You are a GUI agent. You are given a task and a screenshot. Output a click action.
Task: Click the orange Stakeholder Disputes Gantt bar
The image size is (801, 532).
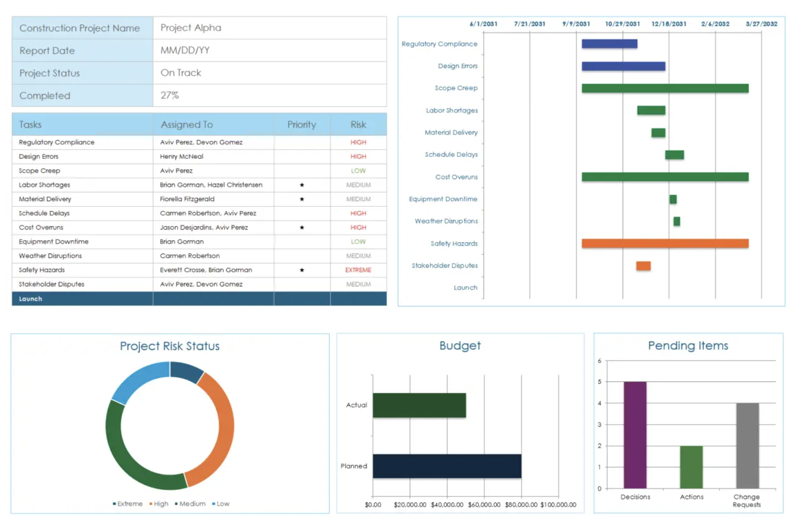(643, 266)
